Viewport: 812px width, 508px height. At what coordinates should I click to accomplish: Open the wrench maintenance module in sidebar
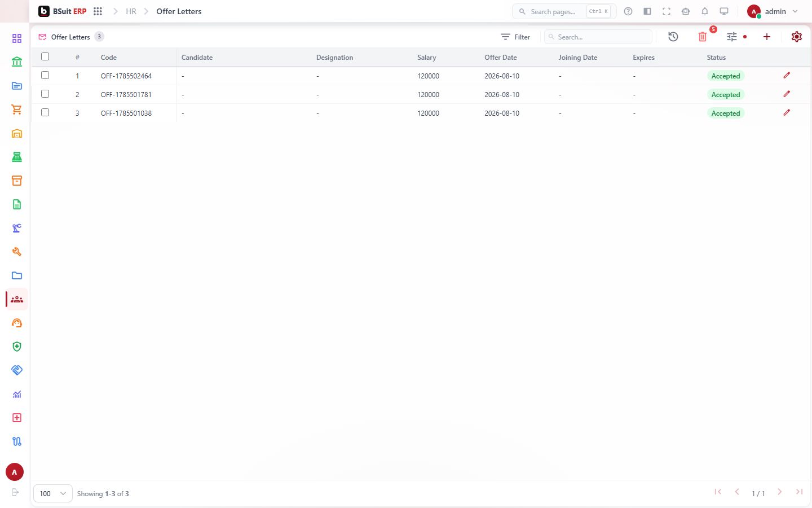pos(17,252)
